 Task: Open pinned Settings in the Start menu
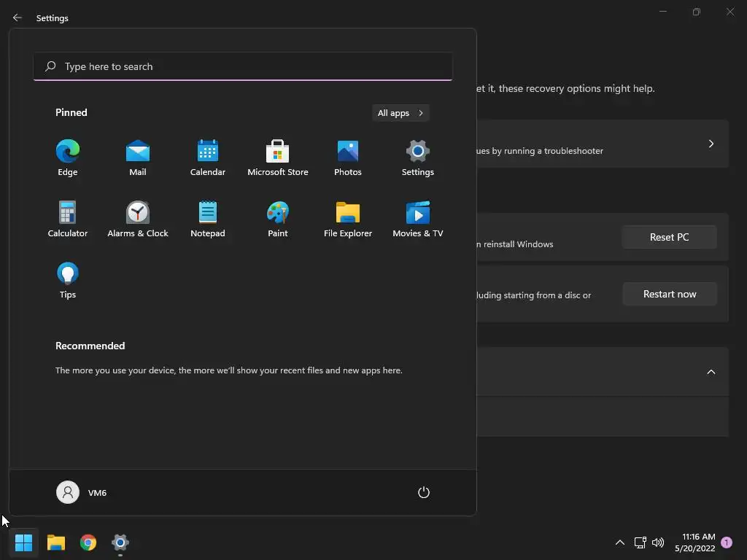click(x=418, y=157)
